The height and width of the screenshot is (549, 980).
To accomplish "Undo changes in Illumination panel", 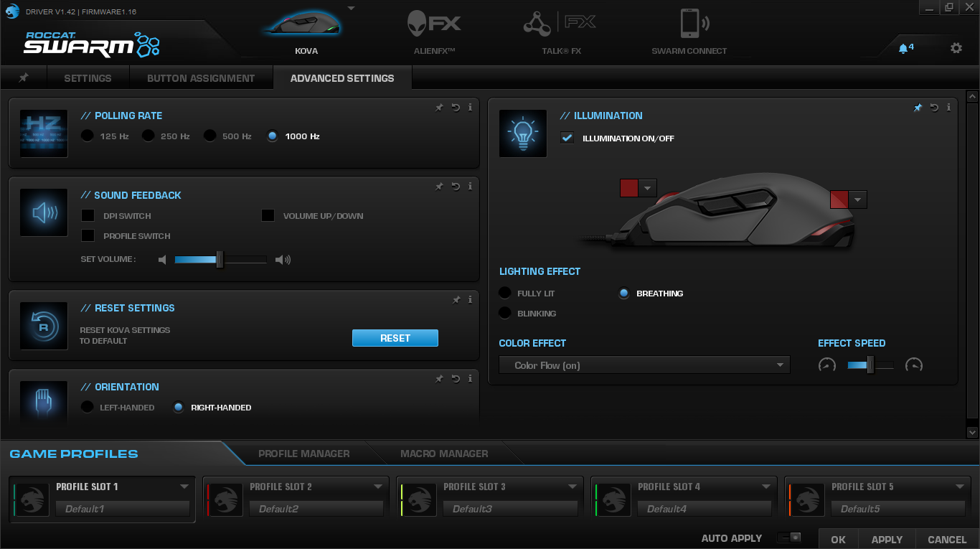I will click(x=934, y=108).
